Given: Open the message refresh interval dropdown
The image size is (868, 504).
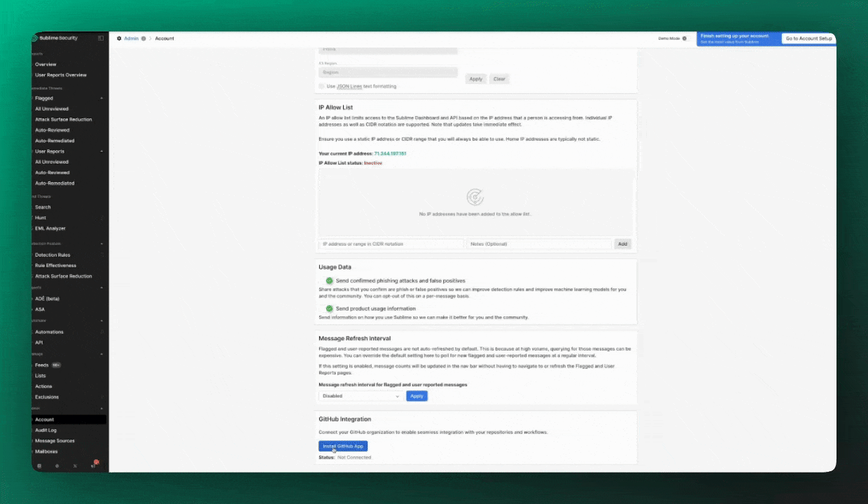Looking at the screenshot, I should (x=360, y=395).
